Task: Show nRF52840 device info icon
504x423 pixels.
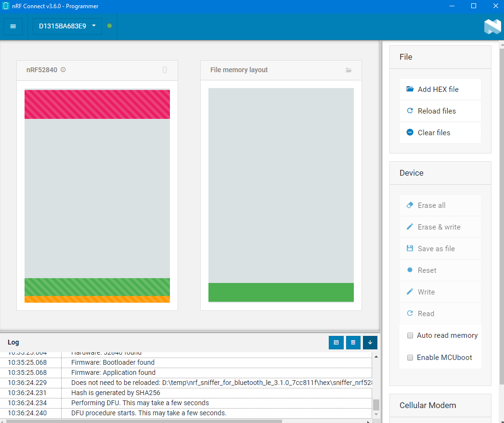Action: pos(64,70)
